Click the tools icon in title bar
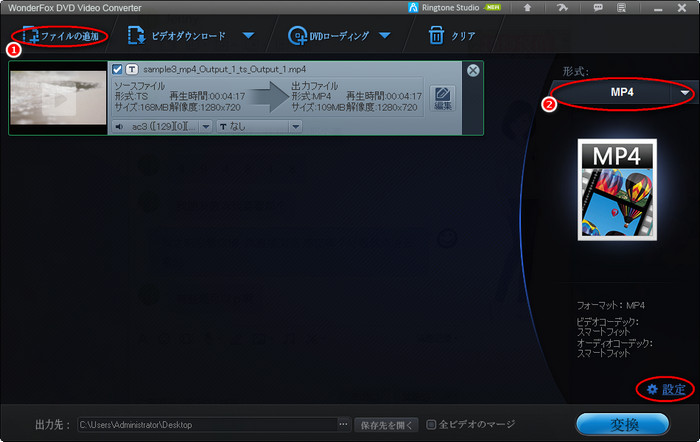 coord(562,8)
